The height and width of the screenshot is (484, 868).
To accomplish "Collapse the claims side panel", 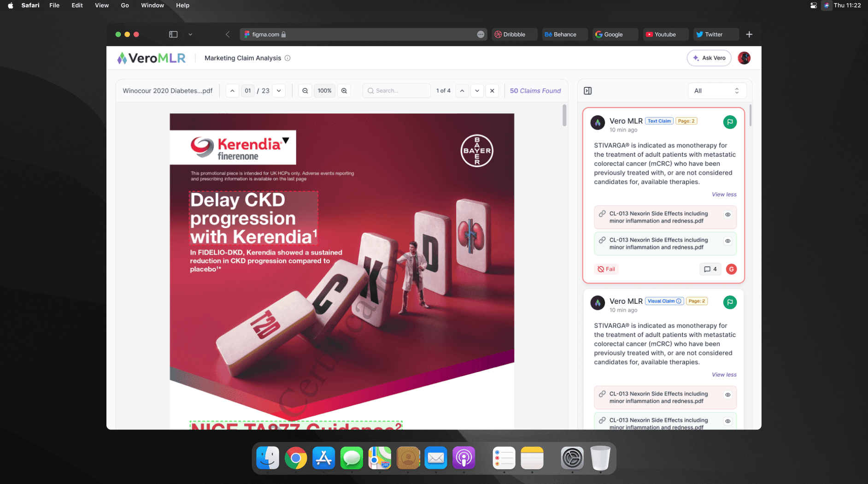I will point(588,91).
